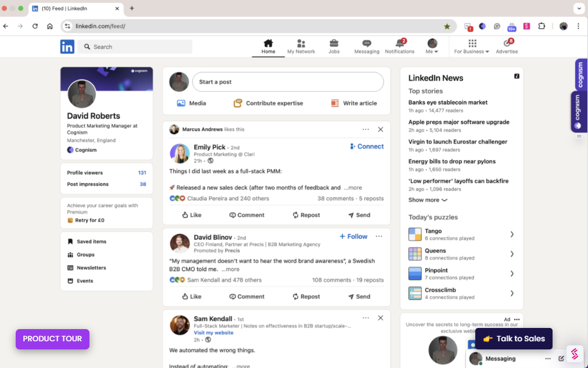Click Retry for £0 Premium link
The image size is (588, 368).
[86, 221]
